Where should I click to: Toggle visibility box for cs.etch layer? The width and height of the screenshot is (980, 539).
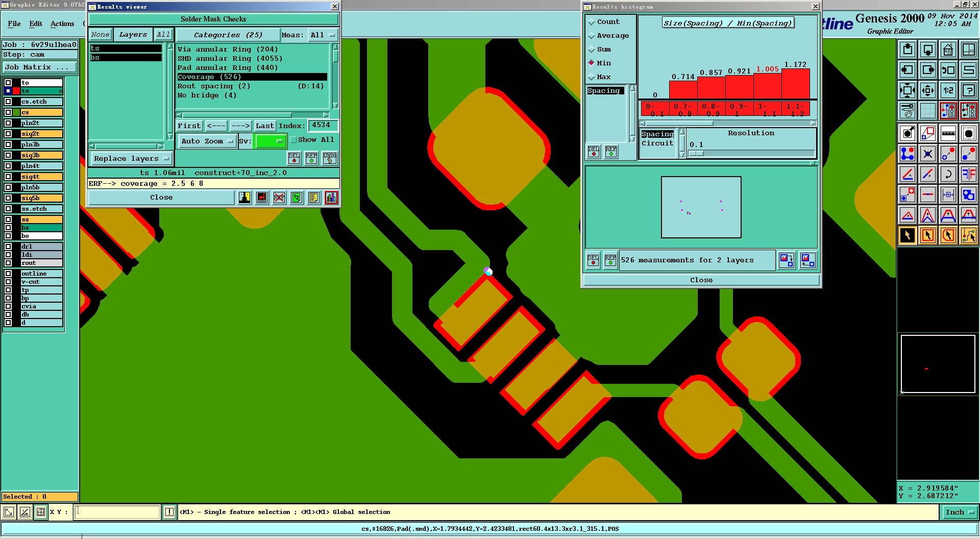8,102
